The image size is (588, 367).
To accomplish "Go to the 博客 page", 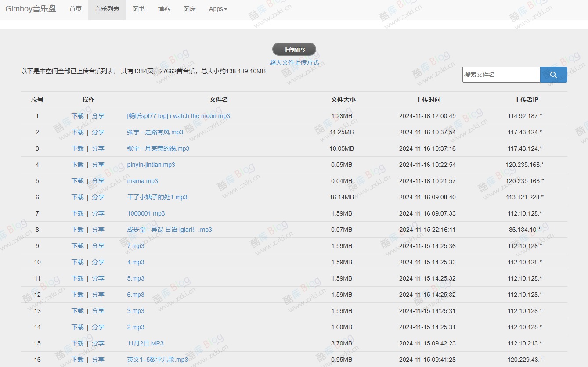I will [x=164, y=9].
